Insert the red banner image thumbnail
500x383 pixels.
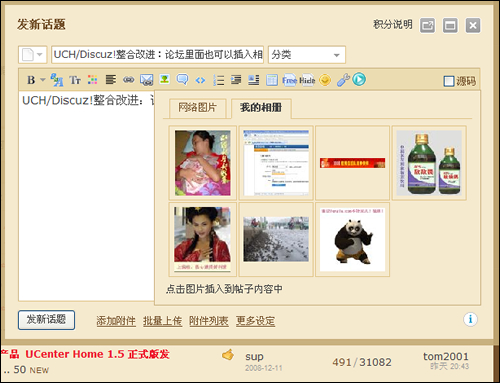point(352,163)
